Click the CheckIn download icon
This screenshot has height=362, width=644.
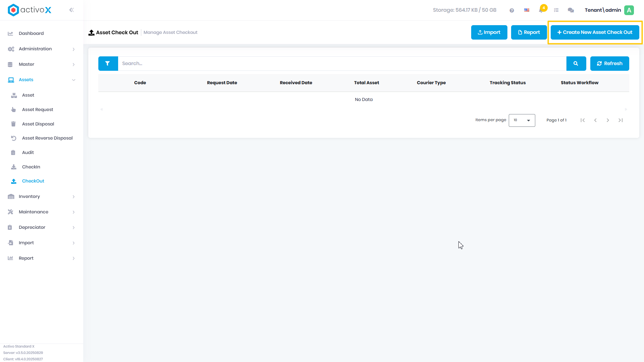tap(14, 167)
